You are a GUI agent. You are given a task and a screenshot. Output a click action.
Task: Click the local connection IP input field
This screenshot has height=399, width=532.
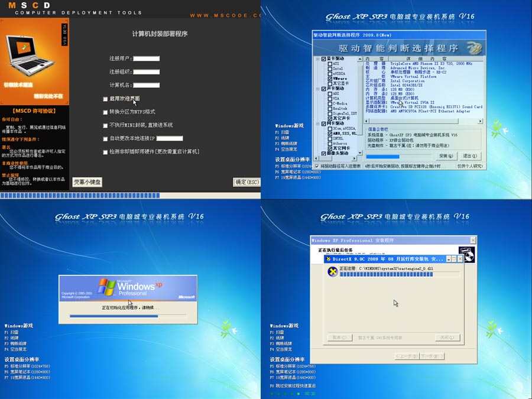click(170, 138)
